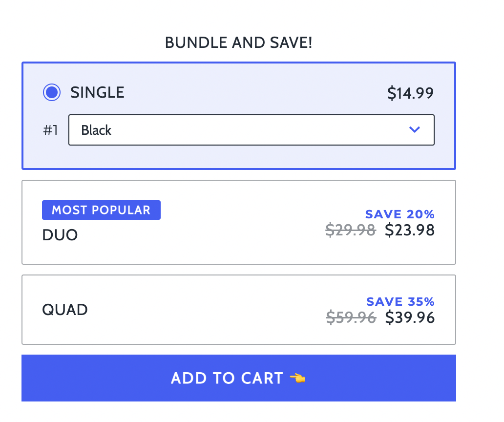Click the #1 item number label
This screenshot has height=422, width=504.
pyautogui.click(x=50, y=130)
